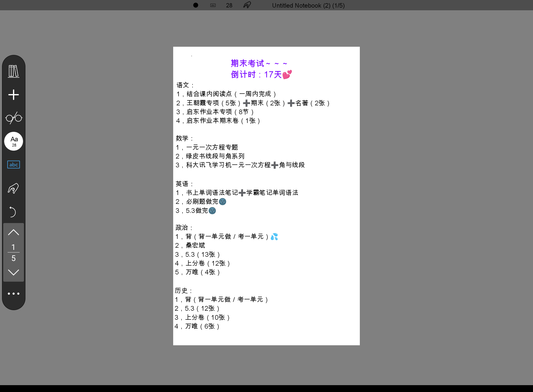
Task: Click the line 书上单词语法笔记
Action: (x=237, y=193)
